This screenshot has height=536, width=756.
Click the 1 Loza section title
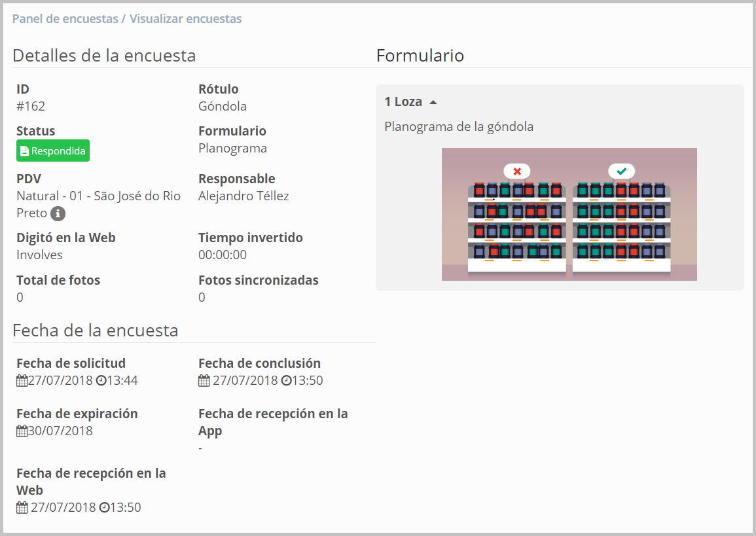(x=403, y=102)
